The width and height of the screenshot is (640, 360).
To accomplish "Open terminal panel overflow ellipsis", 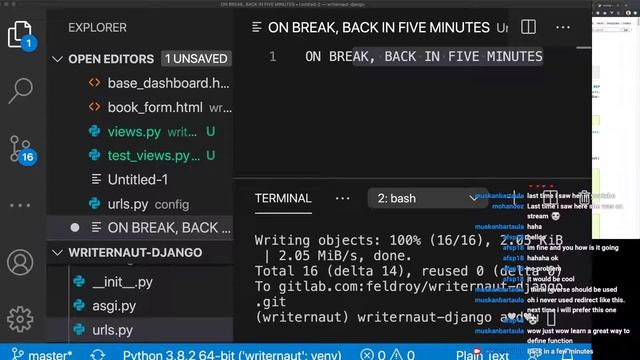I will (x=342, y=198).
